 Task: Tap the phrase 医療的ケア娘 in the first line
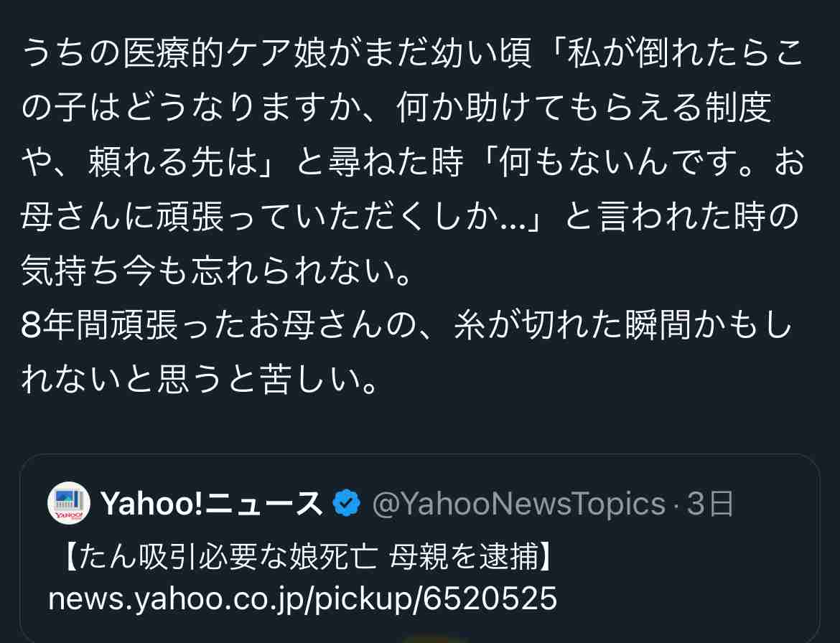[224, 52]
